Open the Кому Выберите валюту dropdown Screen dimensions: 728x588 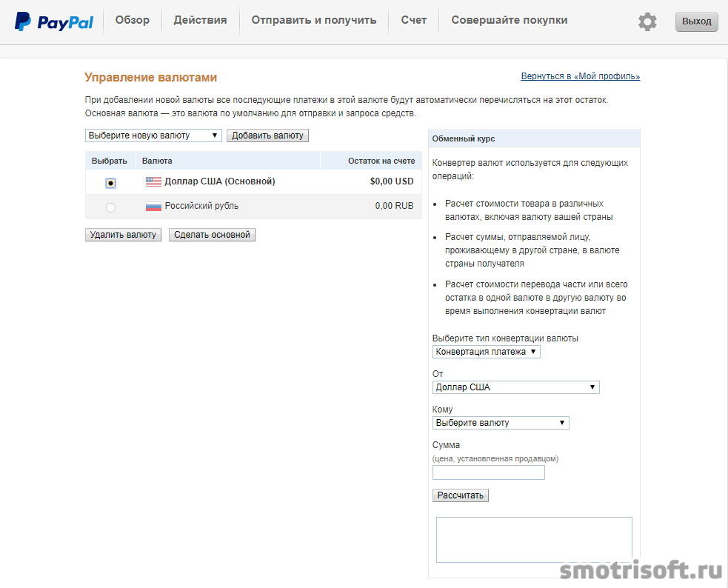(x=501, y=423)
